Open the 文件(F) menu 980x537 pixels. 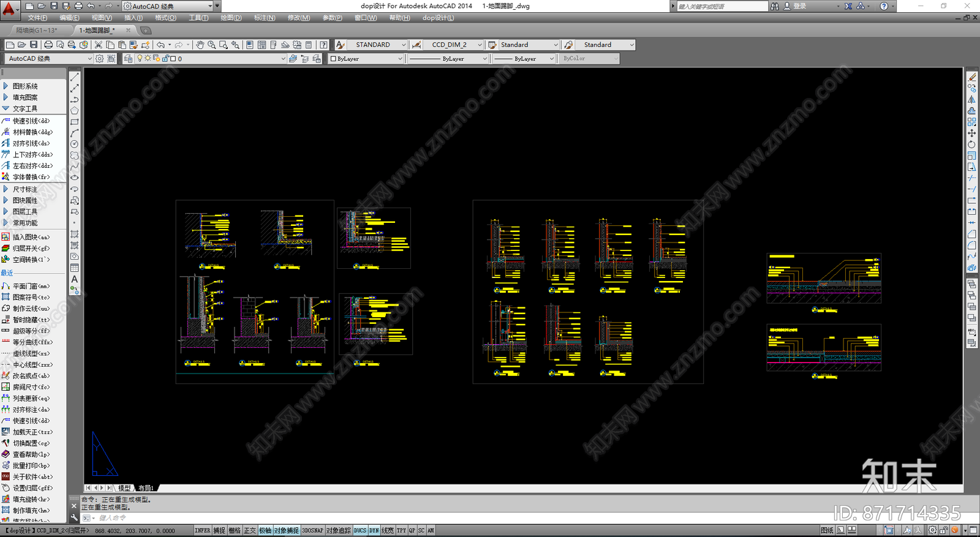37,18
